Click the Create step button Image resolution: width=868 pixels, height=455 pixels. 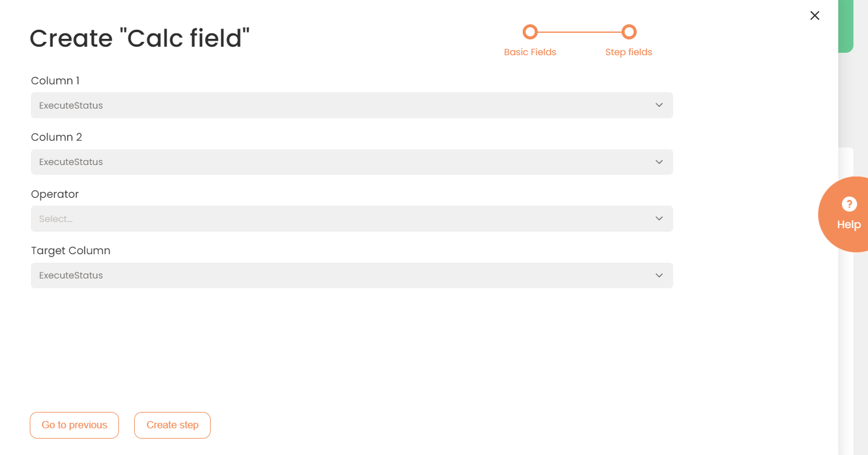(x=172, y=425)
